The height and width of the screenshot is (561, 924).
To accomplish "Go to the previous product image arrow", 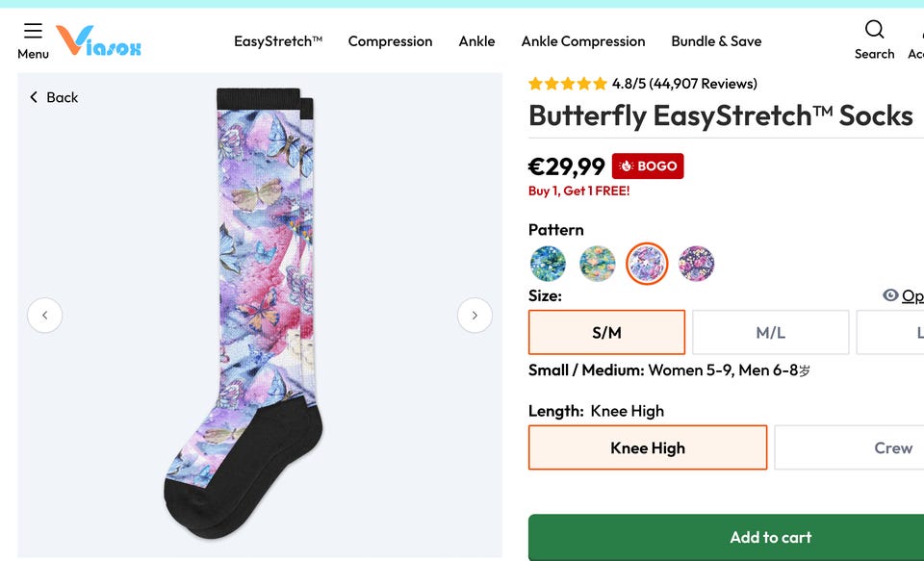I will (44, 315).
